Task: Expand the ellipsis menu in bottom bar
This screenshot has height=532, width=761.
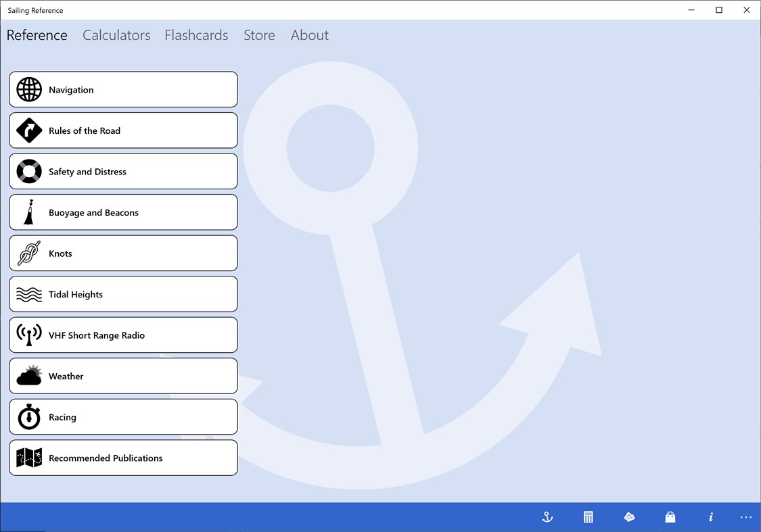Action: [x=745, y=516]
